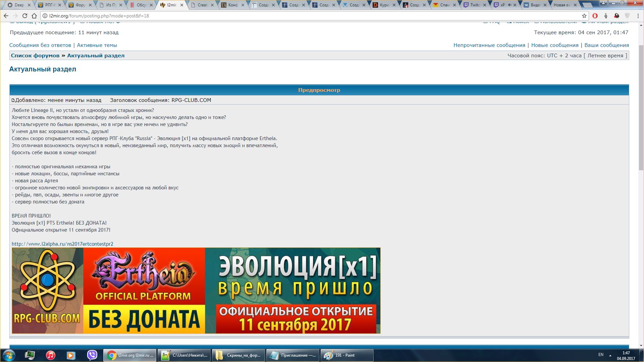Open the EN input language selector
This screenshot has height=362, width=644.
pos(601,355)
